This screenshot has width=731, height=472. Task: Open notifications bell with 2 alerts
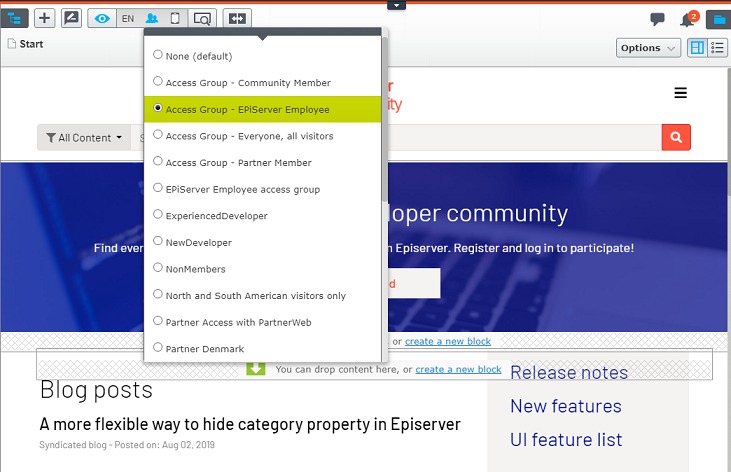coord(688,20)
